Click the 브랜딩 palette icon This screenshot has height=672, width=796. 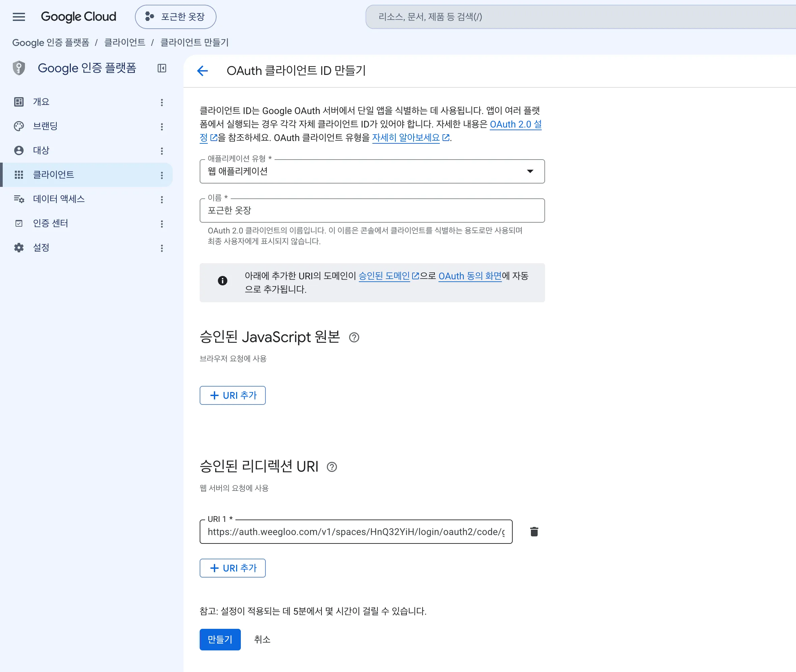[x=19, y=126]
